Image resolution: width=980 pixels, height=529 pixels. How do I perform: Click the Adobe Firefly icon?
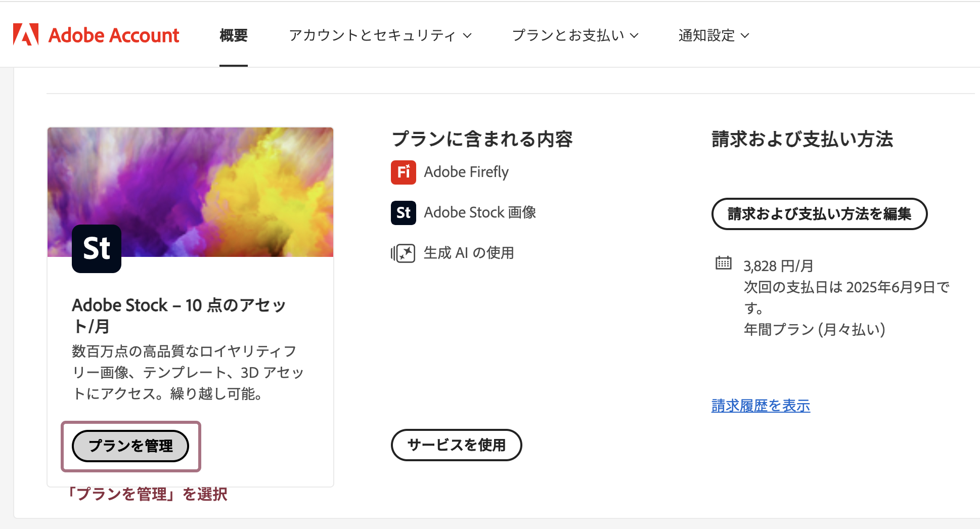click(x=404, y=172)
